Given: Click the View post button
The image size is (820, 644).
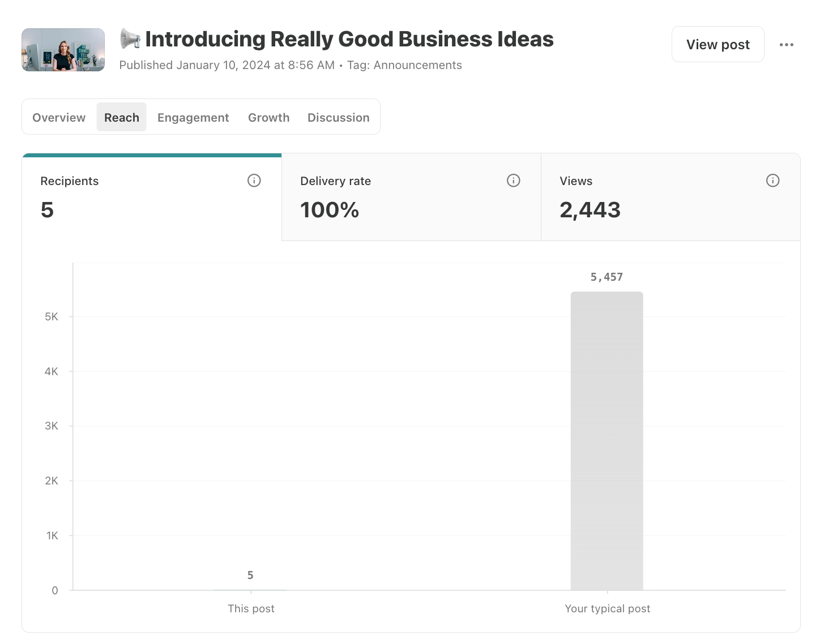Looking at the screenshot, I should pos(718,45).
